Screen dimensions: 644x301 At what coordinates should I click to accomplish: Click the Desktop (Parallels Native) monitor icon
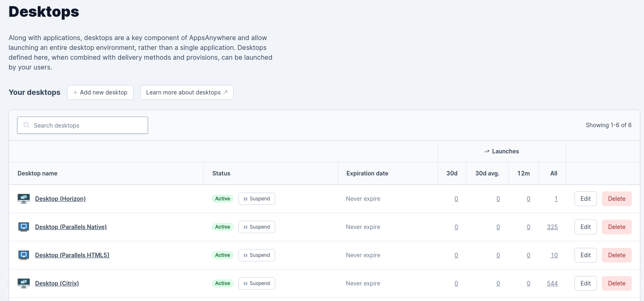click(x=24, y=227)
